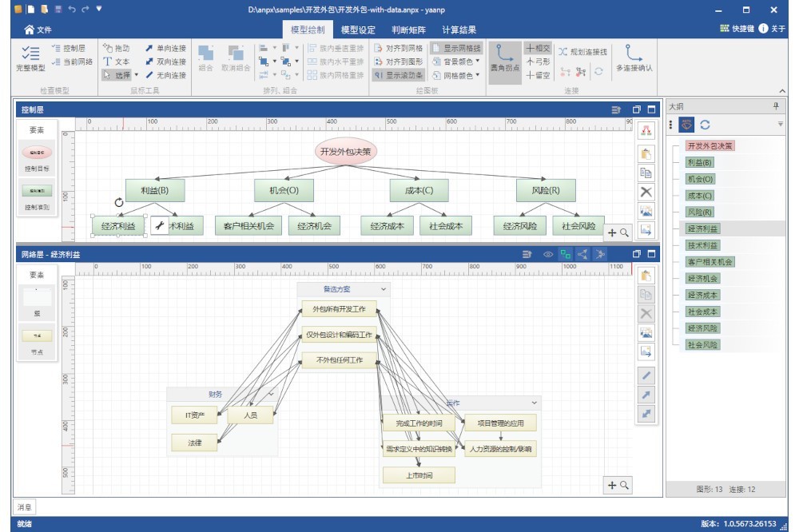This screenshot has height=532, width=799.
Task: Toggle 显示网格线 grid lines display
Action: tap(457, 48)
